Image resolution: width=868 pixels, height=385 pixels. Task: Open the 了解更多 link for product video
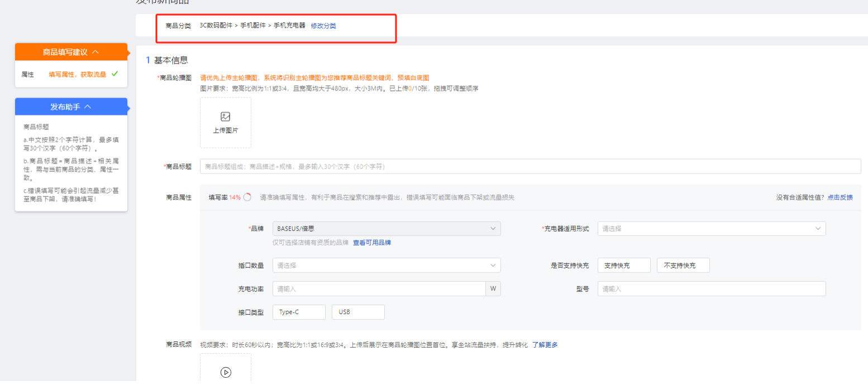pos(545,345)
